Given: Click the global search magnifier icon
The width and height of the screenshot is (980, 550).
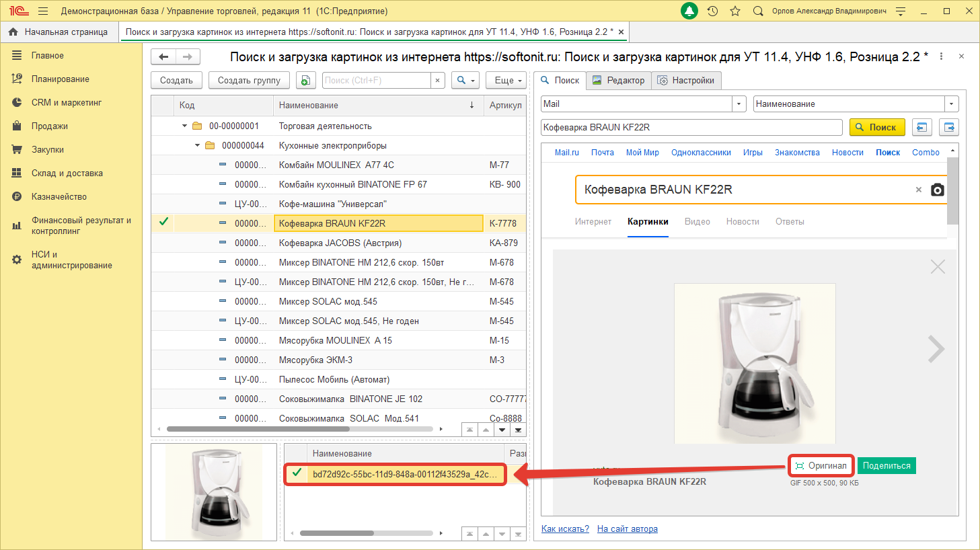Looking at the screenshot, I should click(758, 11).
